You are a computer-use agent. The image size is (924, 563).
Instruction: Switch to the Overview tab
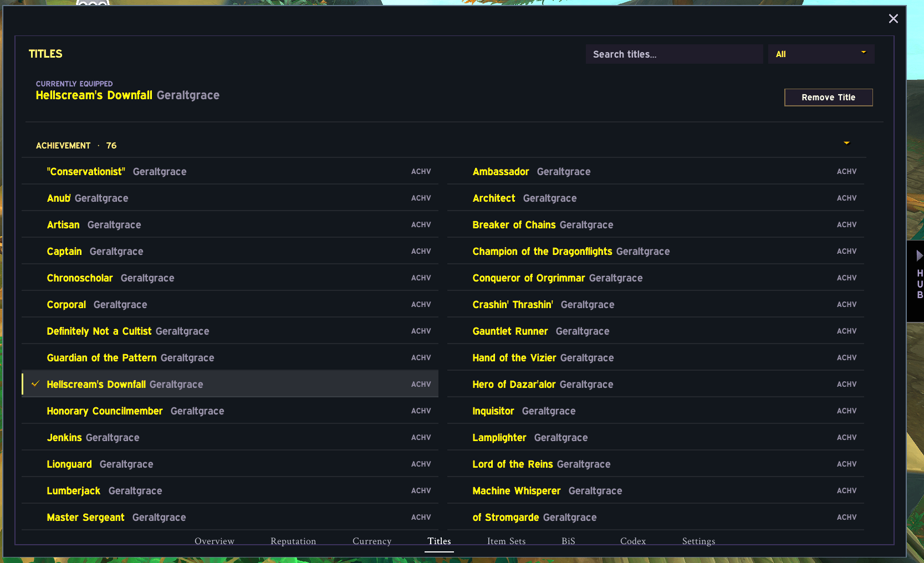pos(215,541)
